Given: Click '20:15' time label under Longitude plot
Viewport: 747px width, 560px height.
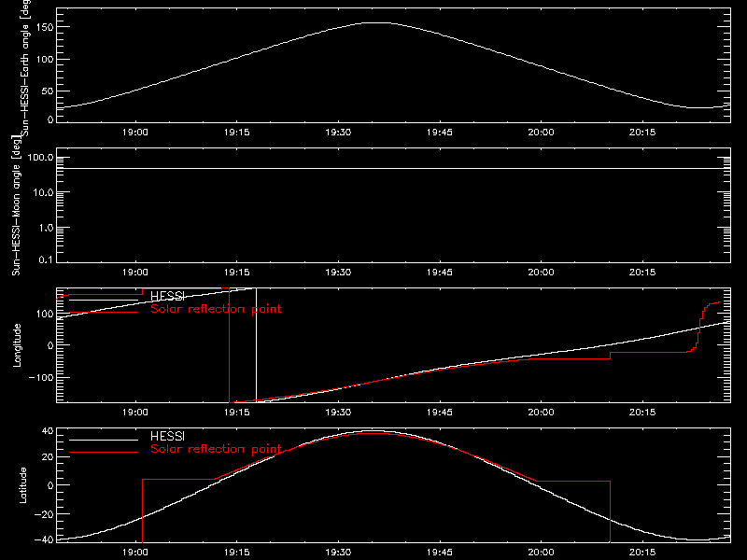Looking at the screenshot, I should point(642,413).
